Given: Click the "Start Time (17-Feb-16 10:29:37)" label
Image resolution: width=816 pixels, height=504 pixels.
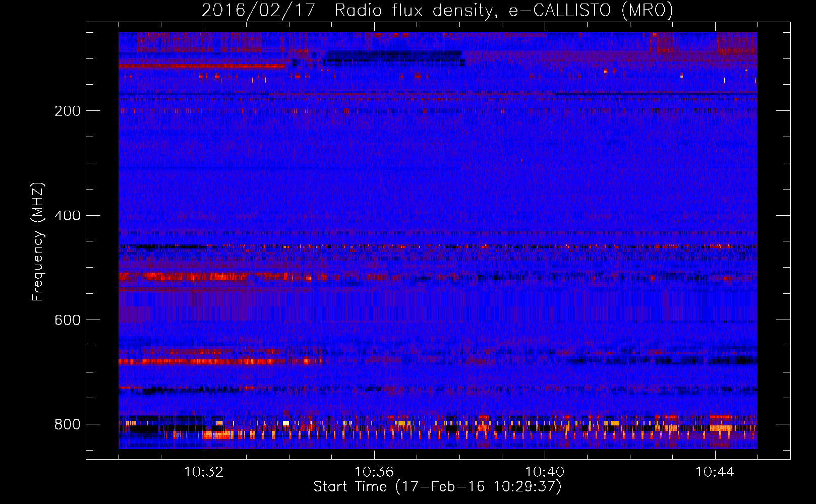Looking at the screenshot, I should [437, 487].
